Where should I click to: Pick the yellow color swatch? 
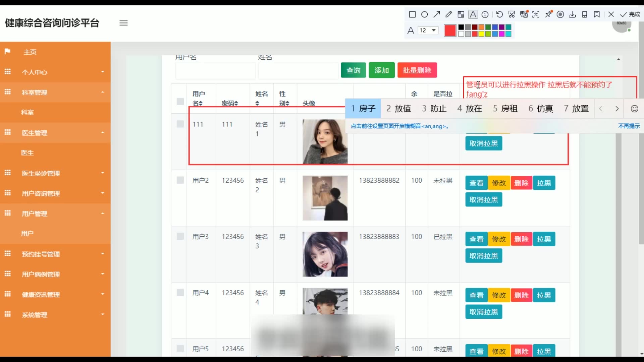[481, 34]
